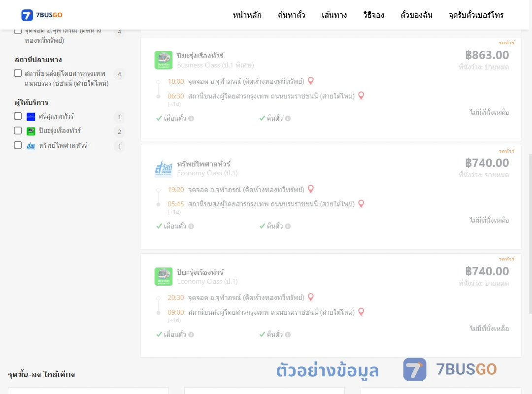
Task: Tick the ศรีสุเทพทัวร์ operator checkbox
Action: click(x=18, y=116)
